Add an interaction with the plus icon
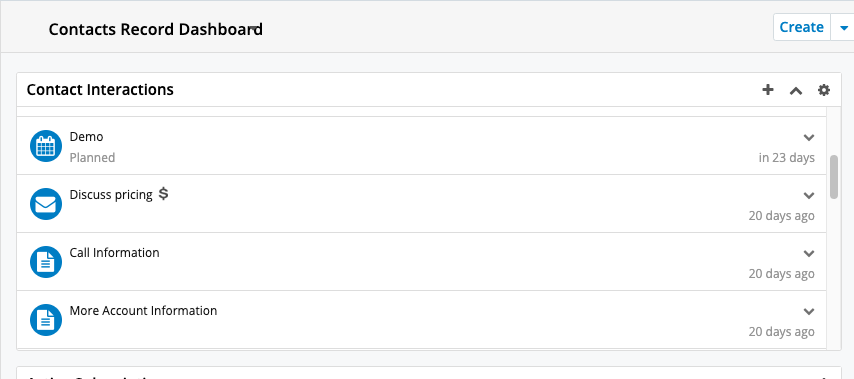This screenshot has height=379, width=854. coord(767,90)
